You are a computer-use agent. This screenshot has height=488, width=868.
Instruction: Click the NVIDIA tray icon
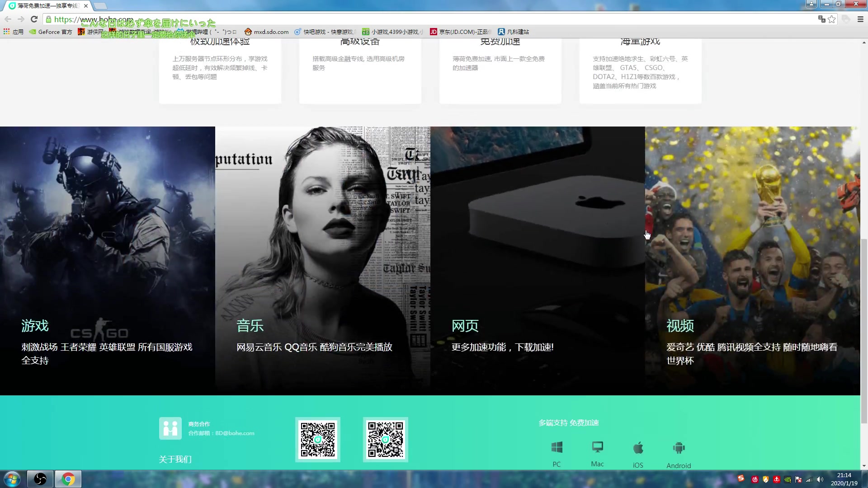point(788,479)
